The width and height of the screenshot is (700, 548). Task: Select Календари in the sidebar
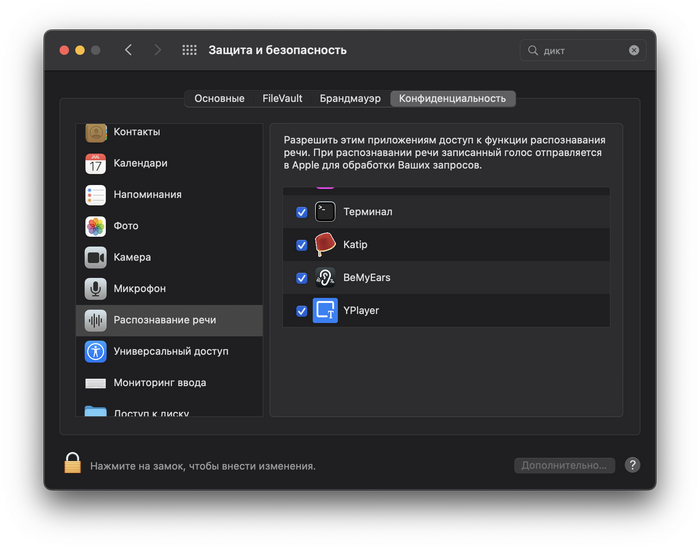(x=140, y=163)
